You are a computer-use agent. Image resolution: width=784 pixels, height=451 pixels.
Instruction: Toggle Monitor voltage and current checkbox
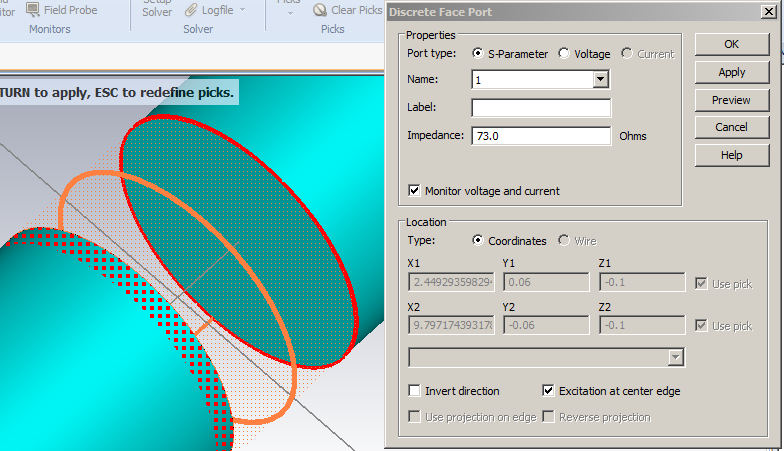pos(415,191)
